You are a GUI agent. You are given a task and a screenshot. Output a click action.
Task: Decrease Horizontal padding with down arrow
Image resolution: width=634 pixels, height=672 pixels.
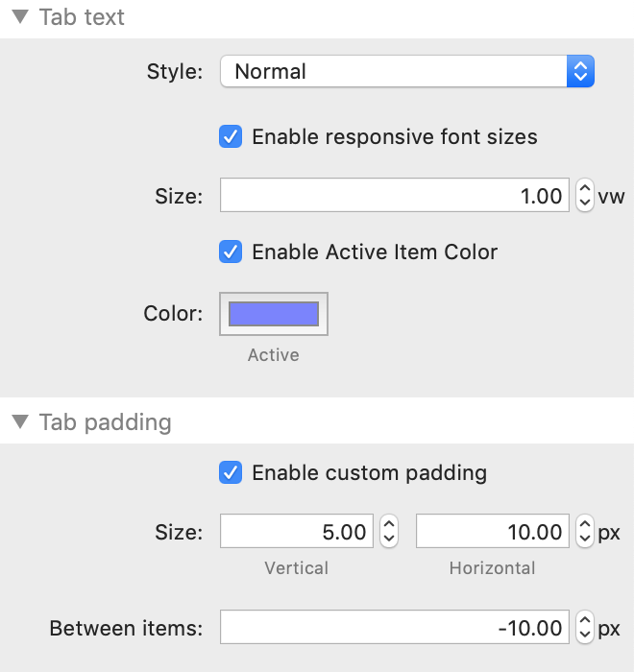(x=583, y=539)
